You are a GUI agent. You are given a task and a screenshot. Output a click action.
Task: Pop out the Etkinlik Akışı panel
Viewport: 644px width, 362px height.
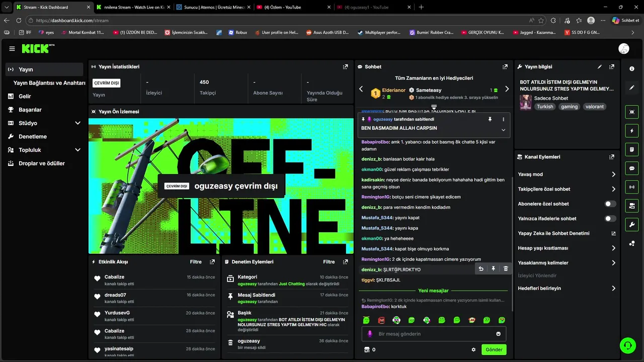[x=212, y=262]
